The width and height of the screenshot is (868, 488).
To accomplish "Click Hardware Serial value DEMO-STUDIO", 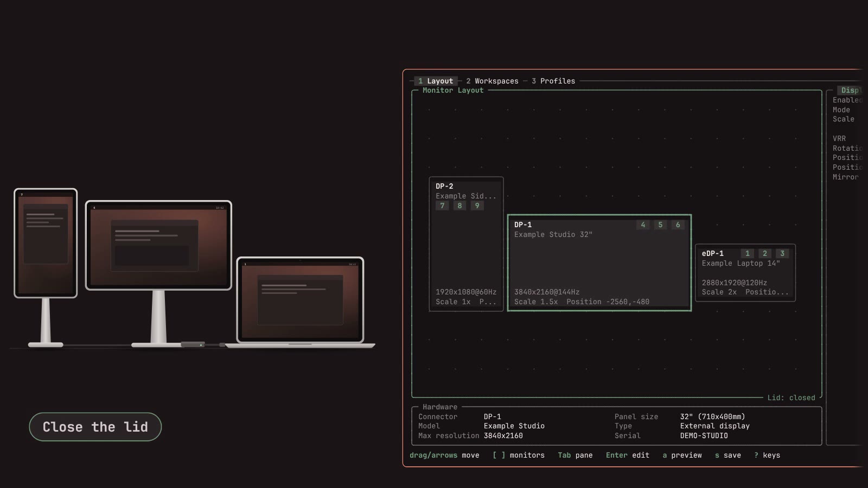I will point(704,435).
